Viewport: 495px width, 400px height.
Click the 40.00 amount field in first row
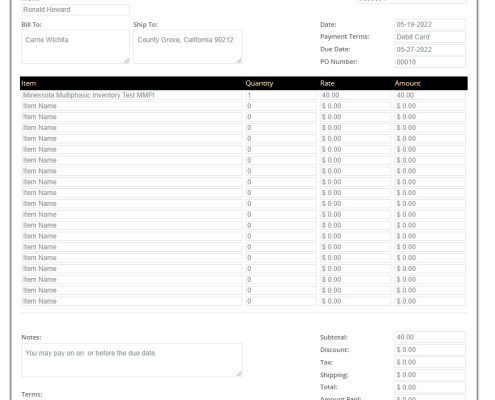pyautogui.click(x=430, y=95)
